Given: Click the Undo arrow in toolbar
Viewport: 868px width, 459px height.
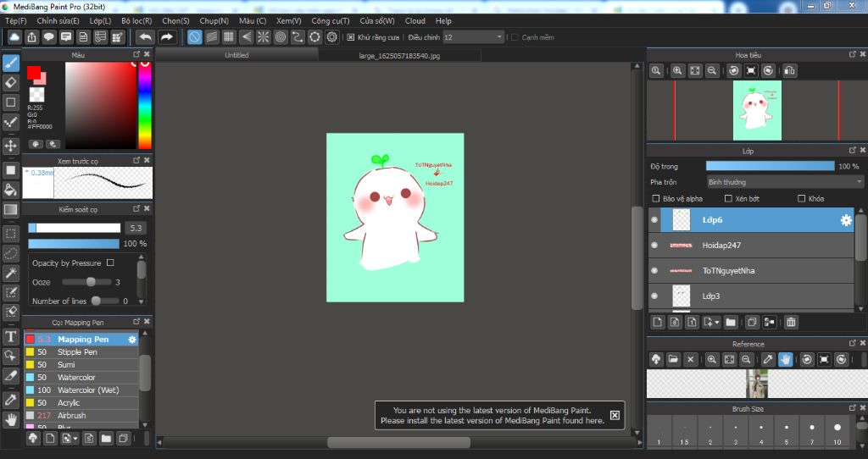Looking at the screenshot, I should point(145,37).
